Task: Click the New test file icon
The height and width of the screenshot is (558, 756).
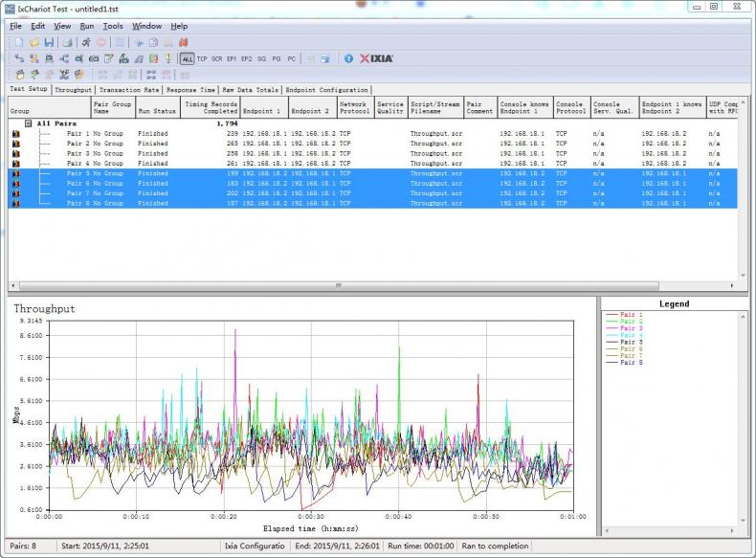Action: (19, 43)
